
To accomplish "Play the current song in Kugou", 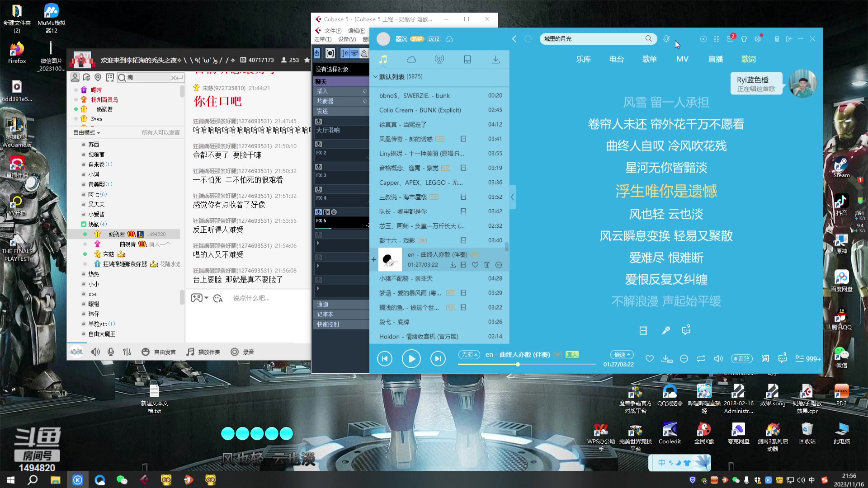I will point(411,359).
